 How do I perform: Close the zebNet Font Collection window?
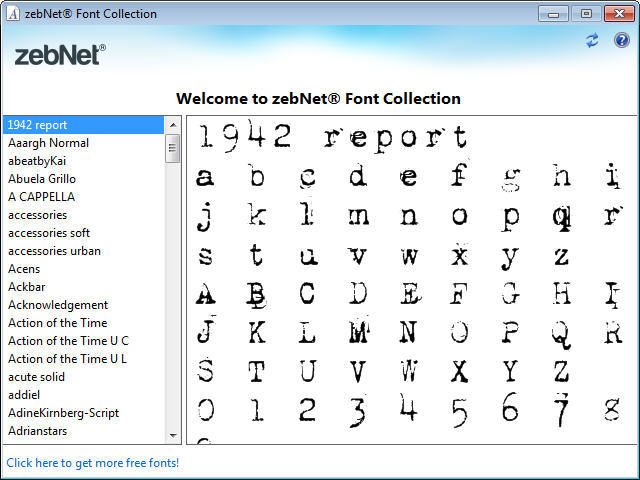click(x=619, y=14)
